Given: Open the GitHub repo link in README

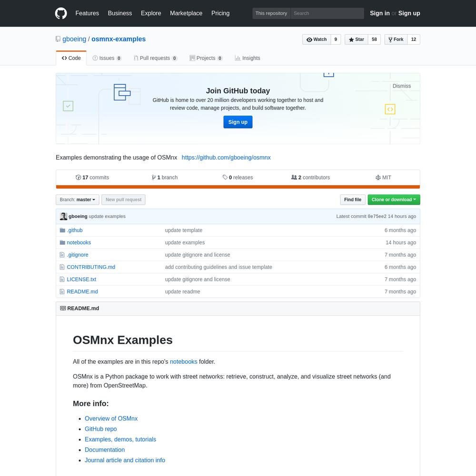Looking at the screenshot, I should click(x=101, y=429).
